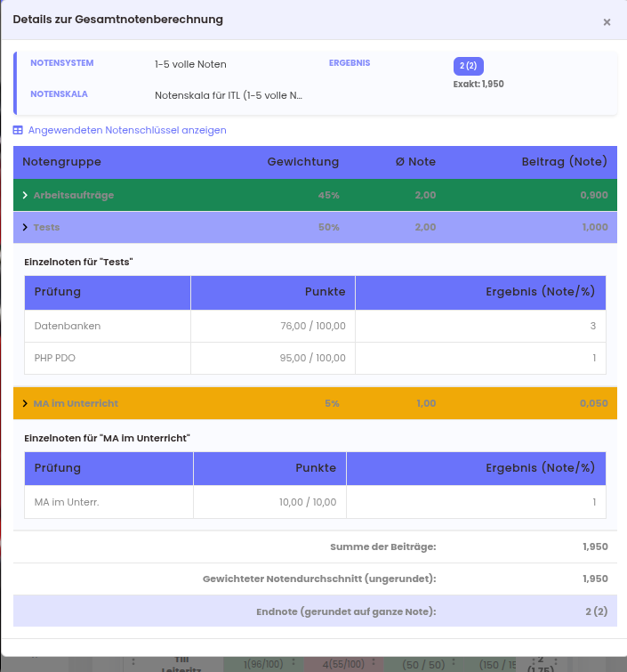Screen dimensions: 627x672
Task: Click Punkte header in MA im Unterricht table
Action: pos(316,468)
